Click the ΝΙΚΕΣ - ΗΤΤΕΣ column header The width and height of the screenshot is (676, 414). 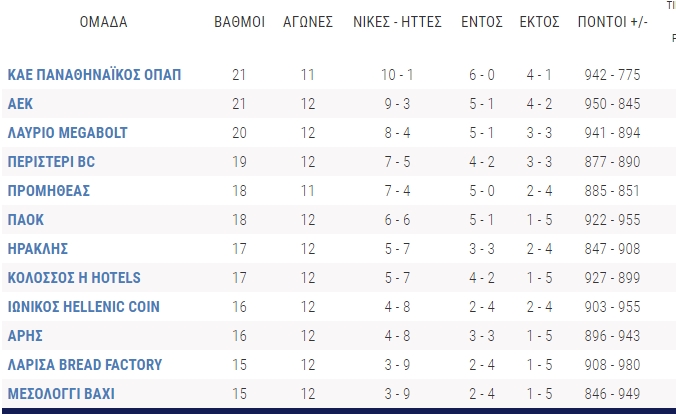point(397,22)
